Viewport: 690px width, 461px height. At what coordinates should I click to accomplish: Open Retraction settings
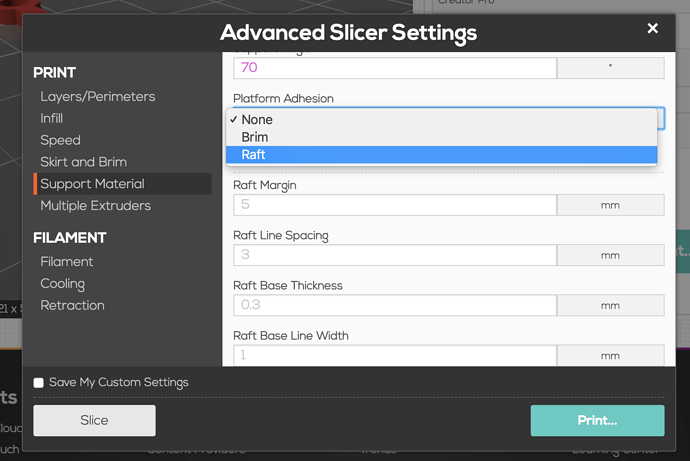coord(73,305)
